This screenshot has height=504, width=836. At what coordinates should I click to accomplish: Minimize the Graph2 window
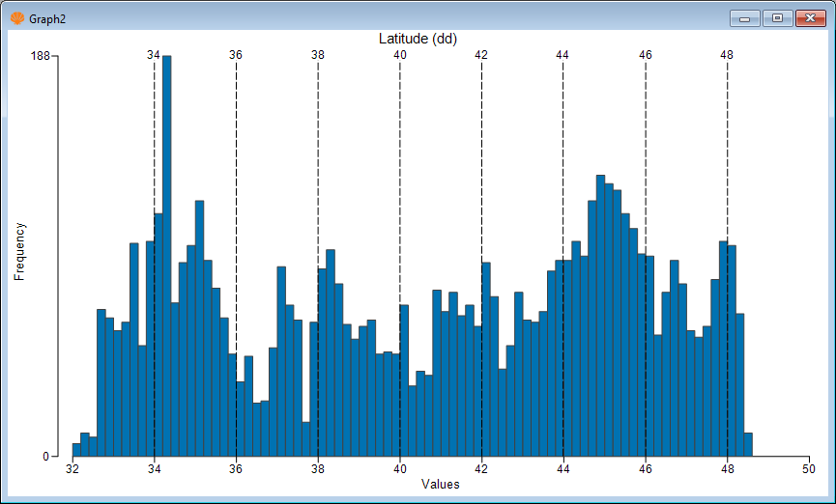[x=744, y=18]
